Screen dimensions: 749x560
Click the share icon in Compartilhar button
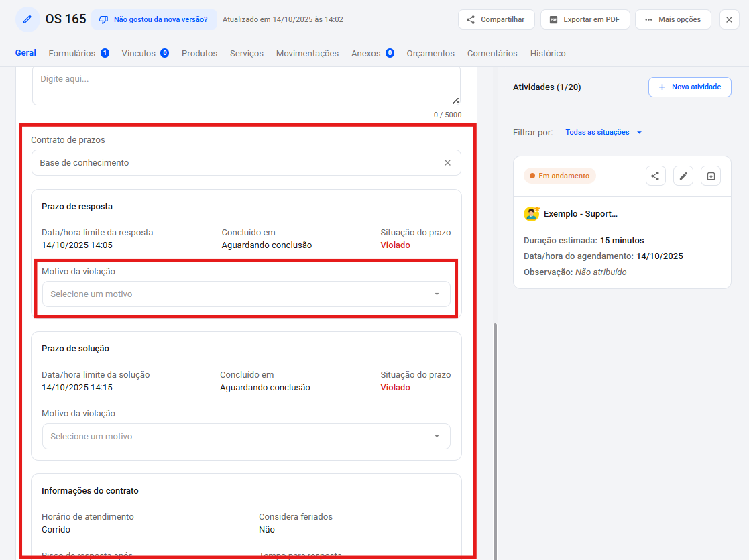pyautogui.click(x=471, y=19)
